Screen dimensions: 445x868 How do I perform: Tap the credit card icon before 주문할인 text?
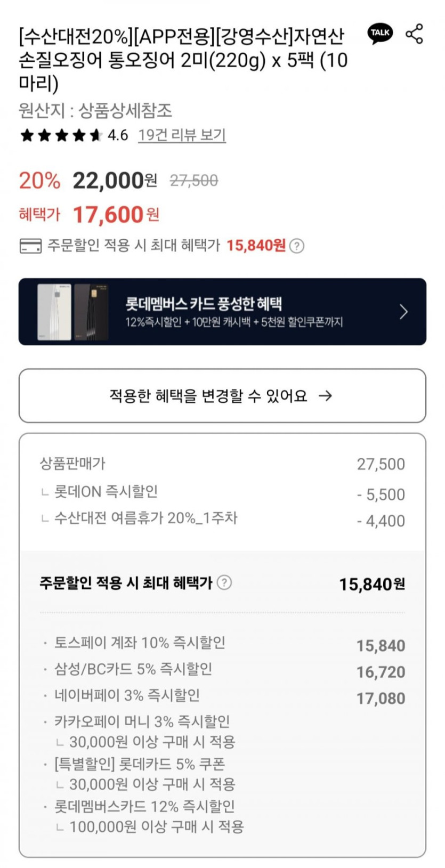[x=30, y=246]
